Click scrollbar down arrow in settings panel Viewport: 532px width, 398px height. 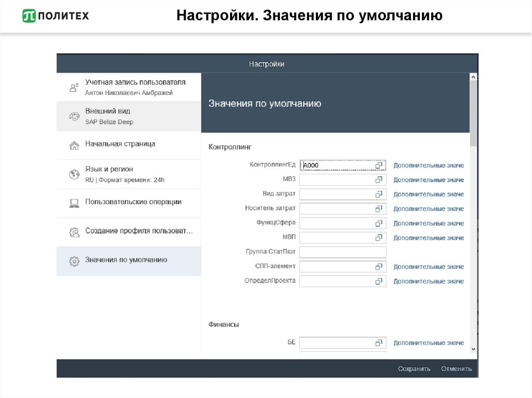pyautogui.click(x=473, y=349)
